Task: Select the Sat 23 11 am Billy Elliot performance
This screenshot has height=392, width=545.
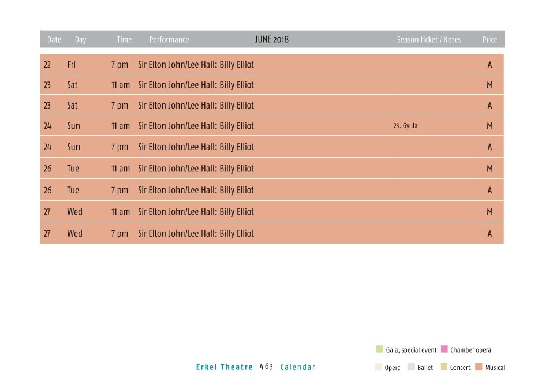Action: 196,85
